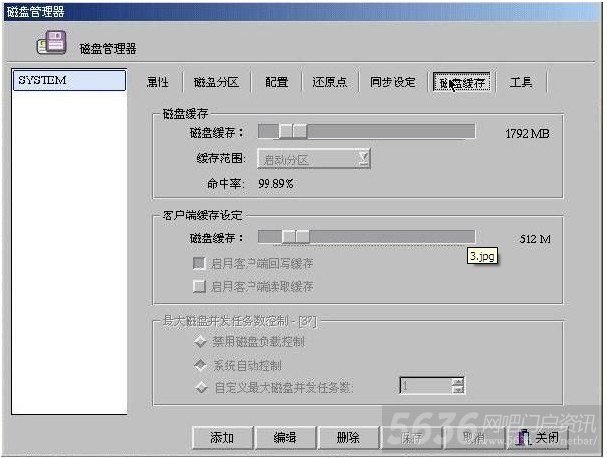This screenshot has width=607, height=458.
Task: Select the 磁盘缓存 tab
Action: click(x=462, y=82)
